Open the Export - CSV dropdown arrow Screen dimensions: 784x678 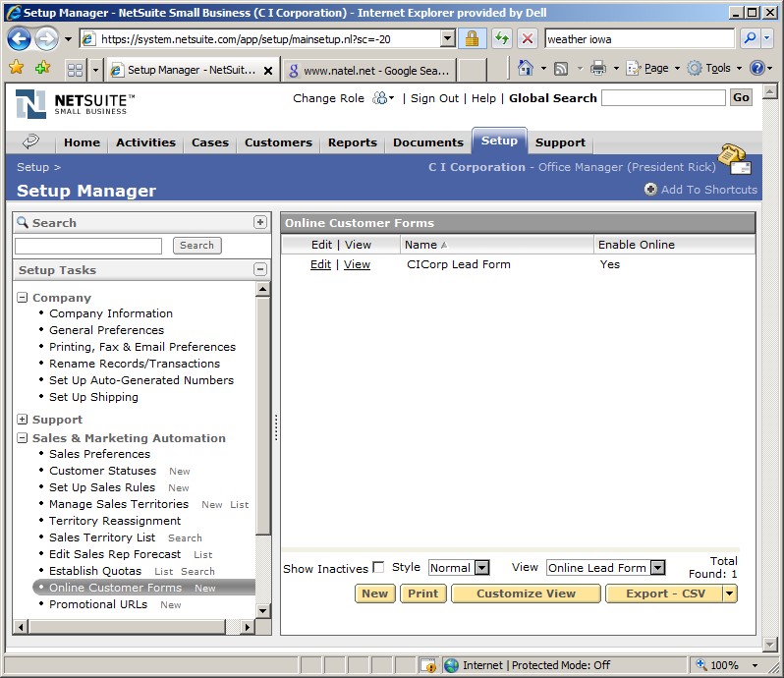(730, 593)
